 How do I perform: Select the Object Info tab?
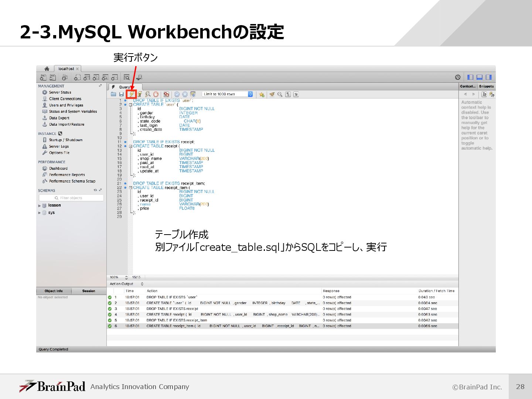(x=54, y=291)
